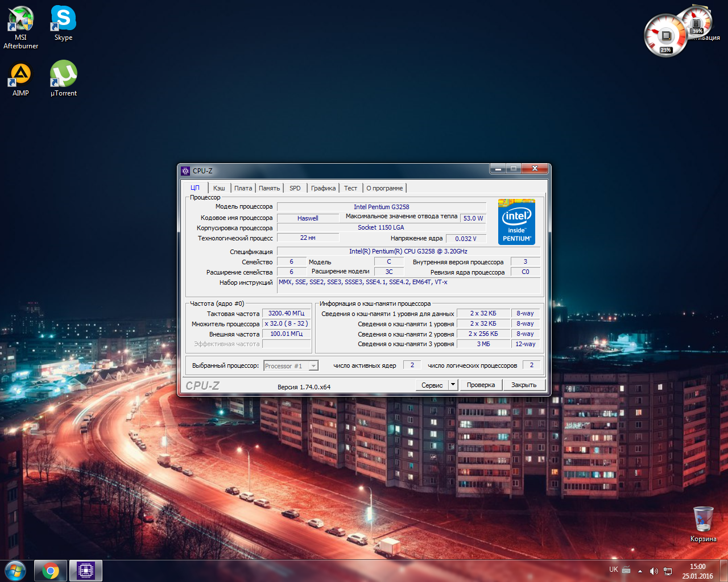Click the Сервис button

(x=432, y=385)
